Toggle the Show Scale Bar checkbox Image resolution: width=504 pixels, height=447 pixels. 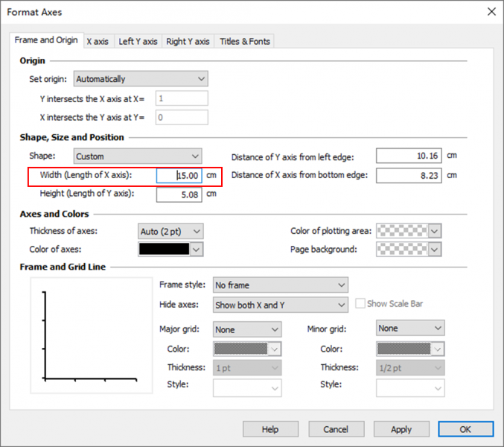360,303
